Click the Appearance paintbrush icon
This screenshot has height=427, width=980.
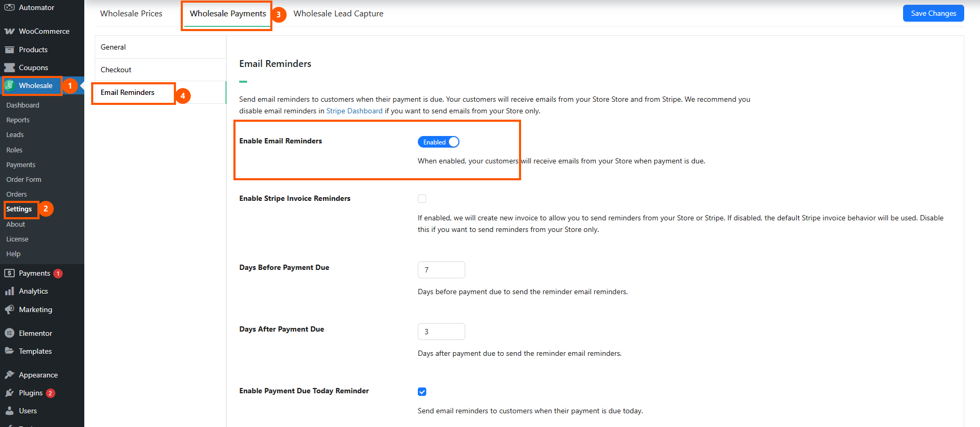click(x=9, y=375)
